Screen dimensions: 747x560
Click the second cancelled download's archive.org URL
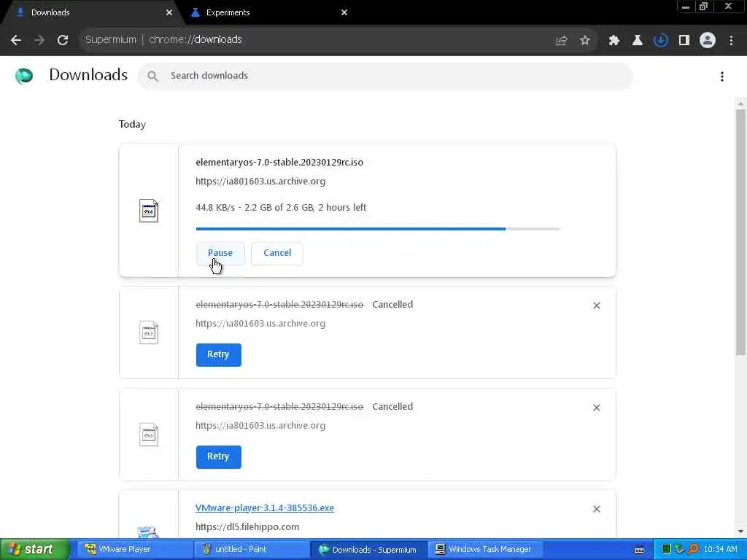click(260, 426)
